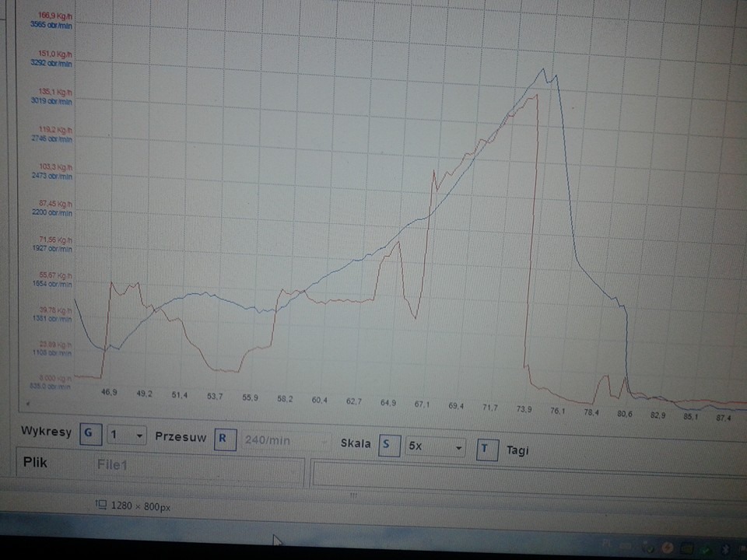Image resolution: width=747 pixels, height=560 pixels.
Task: Click the '1654 obr/min' axis label
Action: pyautogui.click(x=52, y=284)
